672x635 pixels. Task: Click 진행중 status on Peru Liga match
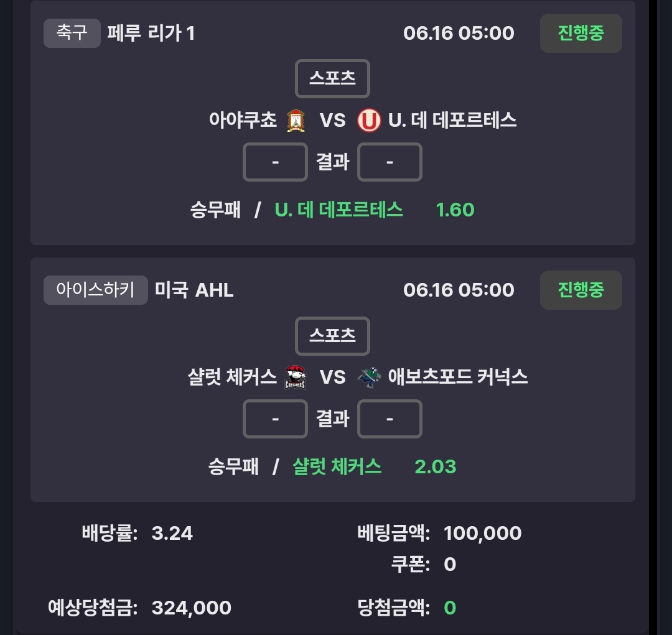pyautogui.click(x=581, y=33)
